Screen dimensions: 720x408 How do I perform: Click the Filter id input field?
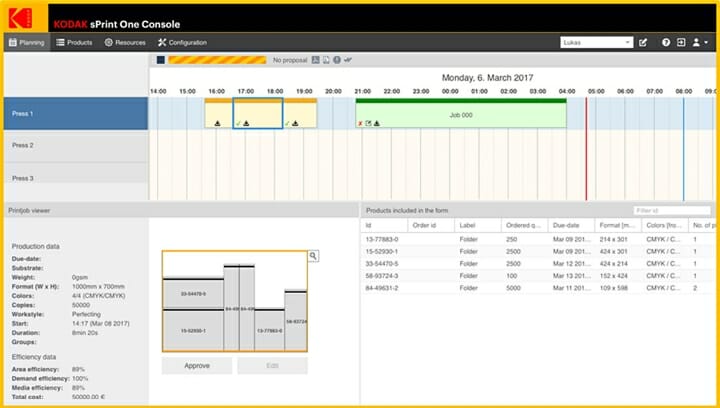(x=672, y=210)
